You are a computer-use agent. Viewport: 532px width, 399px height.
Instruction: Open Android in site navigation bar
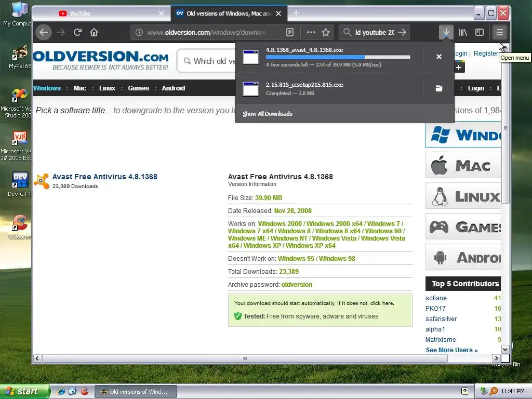point(174,88)
